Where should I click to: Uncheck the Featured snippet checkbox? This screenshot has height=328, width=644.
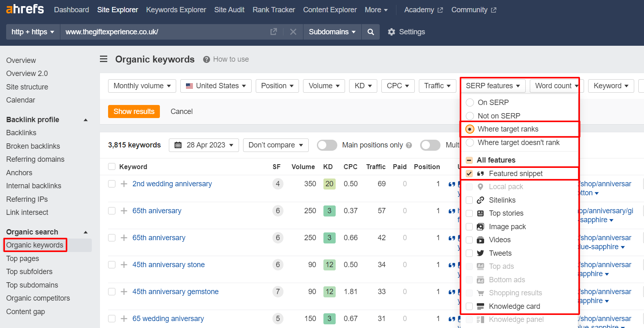pos(469,174)
